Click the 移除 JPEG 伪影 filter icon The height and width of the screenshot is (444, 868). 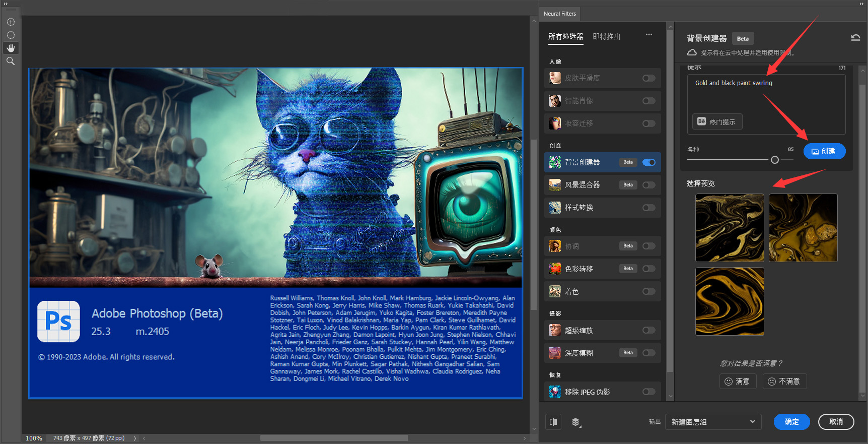point(555,392)
